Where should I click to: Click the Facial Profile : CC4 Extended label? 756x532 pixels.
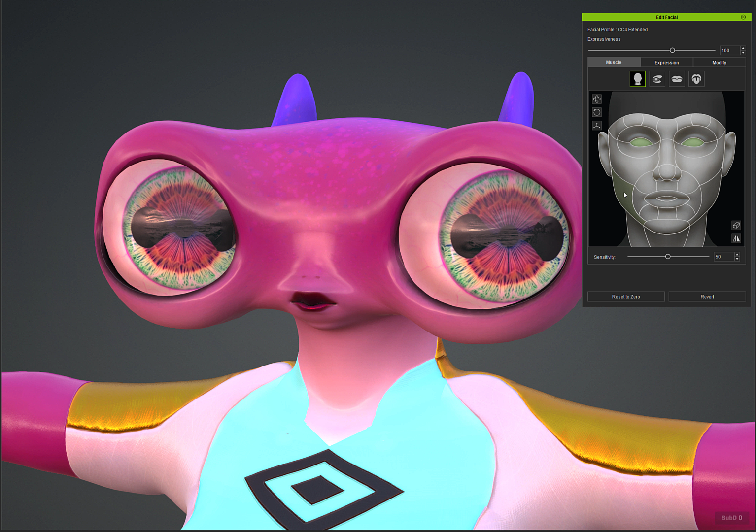point(618,30)
